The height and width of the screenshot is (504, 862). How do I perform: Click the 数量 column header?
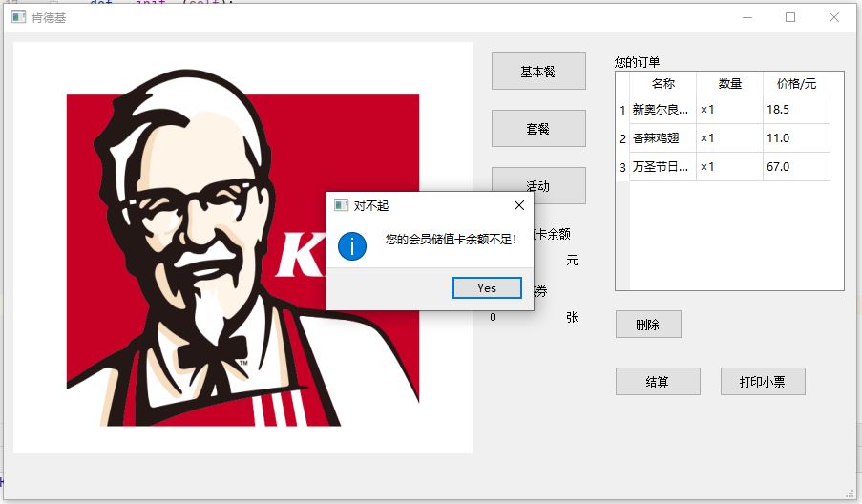point(729,84)
